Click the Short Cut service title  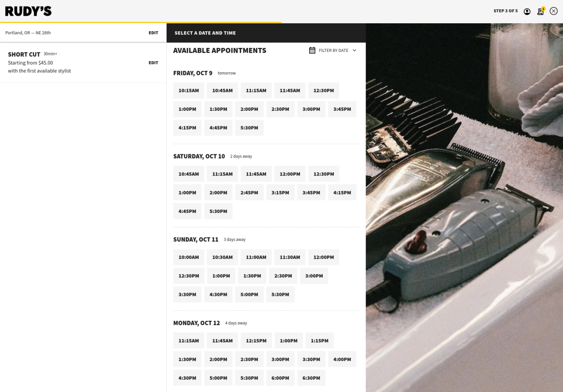24,54
